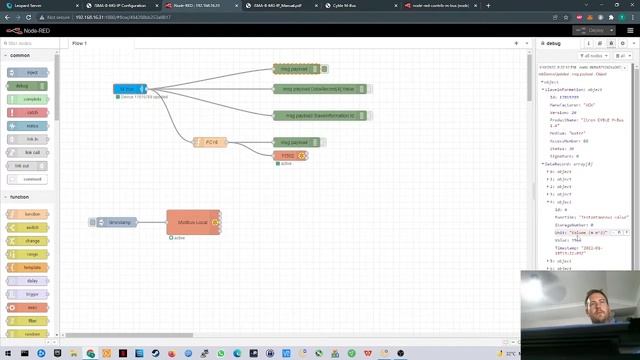Select the trigger node in the palette
Image resolution: width=640 pixels, height=360 pixels.
(x=27, y=294)
